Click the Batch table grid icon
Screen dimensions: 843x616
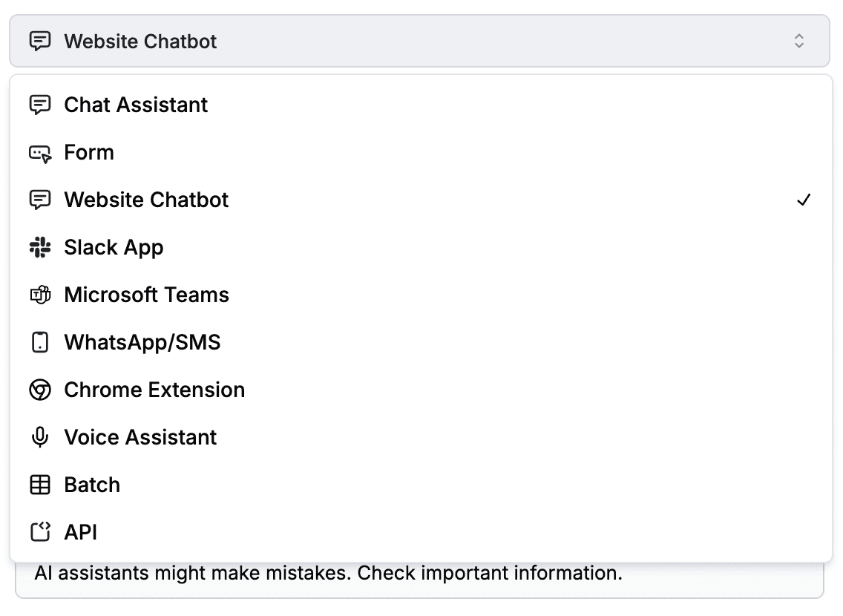click(40, 485)
